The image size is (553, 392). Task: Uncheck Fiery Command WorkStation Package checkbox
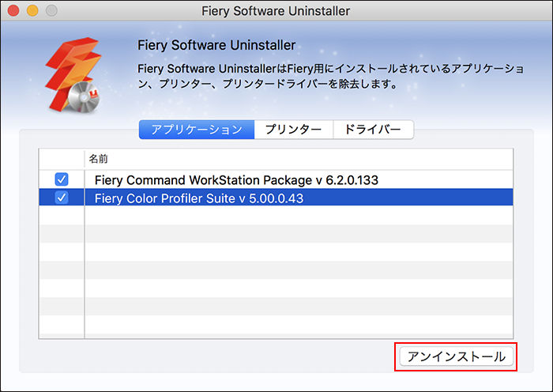coord(62,179)
